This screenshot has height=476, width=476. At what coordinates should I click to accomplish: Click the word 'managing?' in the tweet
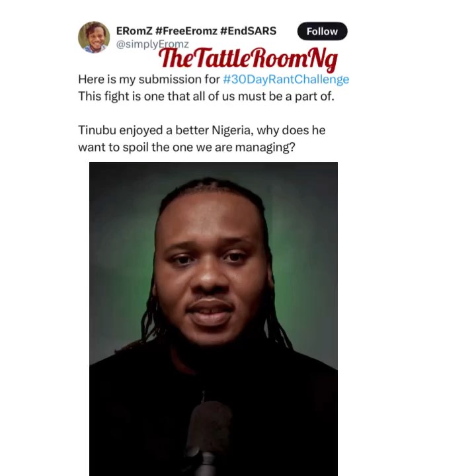(265, 147)
